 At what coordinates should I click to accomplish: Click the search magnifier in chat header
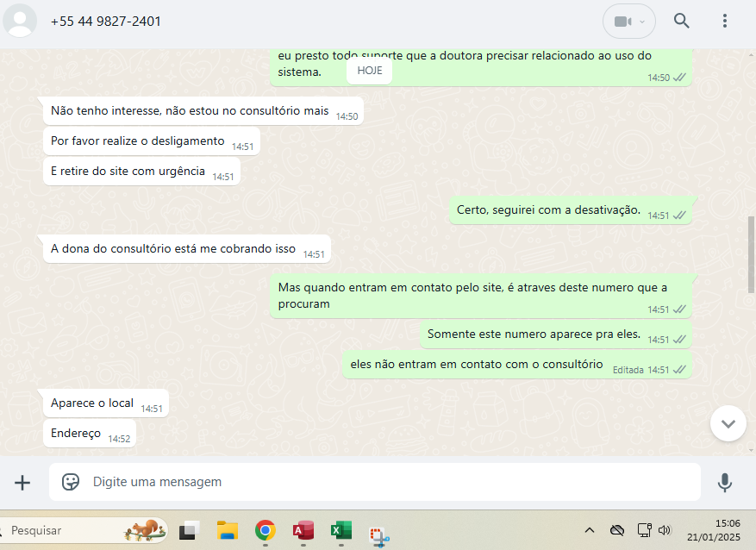(682, 22)
